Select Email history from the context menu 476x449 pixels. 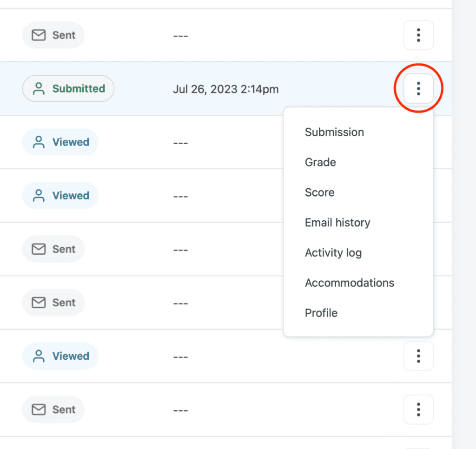pyautogui.click(x=337, y=223)
